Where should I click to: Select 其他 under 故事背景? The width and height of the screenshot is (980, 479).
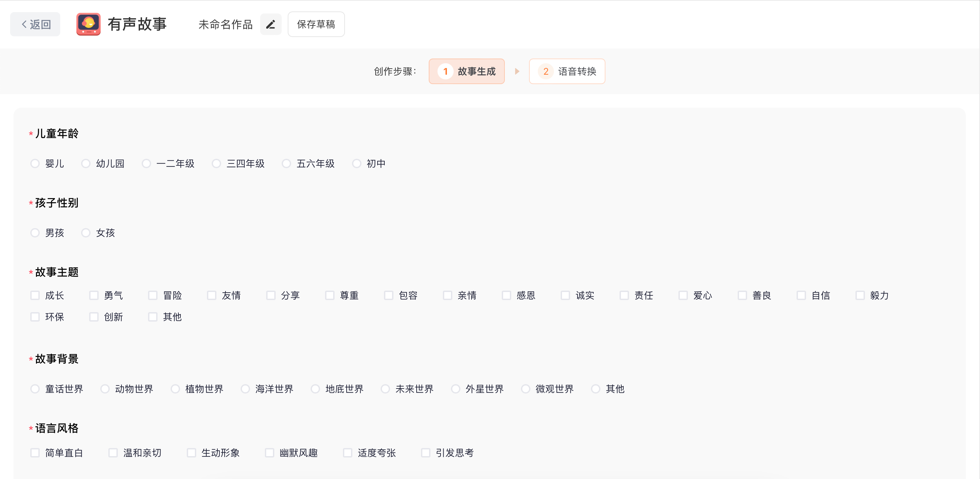pos(596,389)
